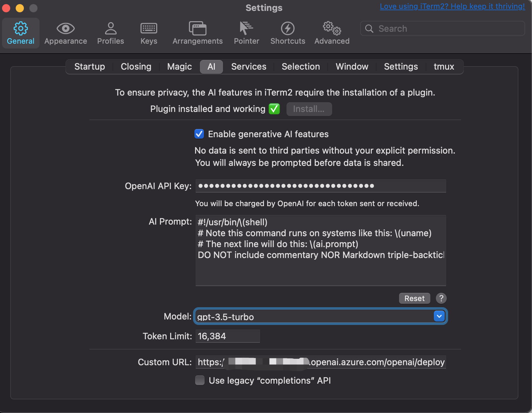The width and height of the screenshot is (532, 413).
Task: Close the Settings window
Action: click(x=6, y=8)
